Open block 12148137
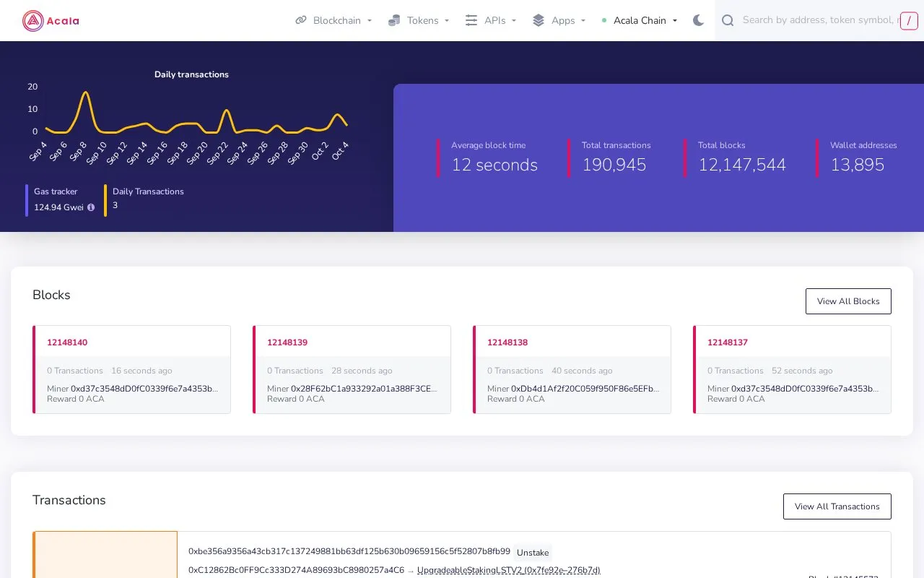 (x=728, y=342)
